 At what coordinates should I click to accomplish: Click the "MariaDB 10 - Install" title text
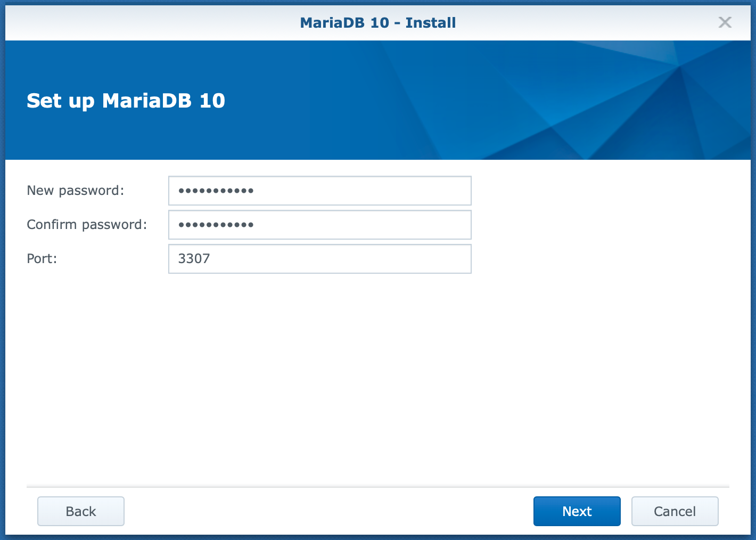click(x=378, y=22)
